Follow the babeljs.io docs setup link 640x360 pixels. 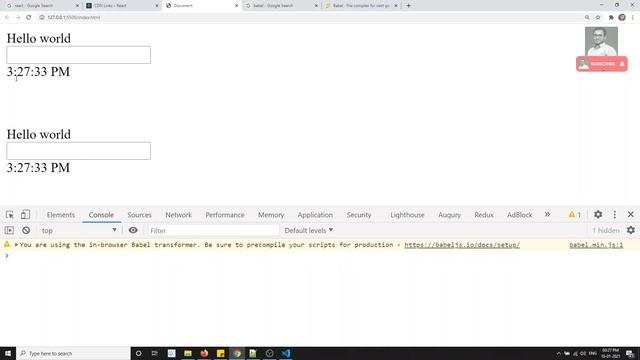[x=462, y=245]
